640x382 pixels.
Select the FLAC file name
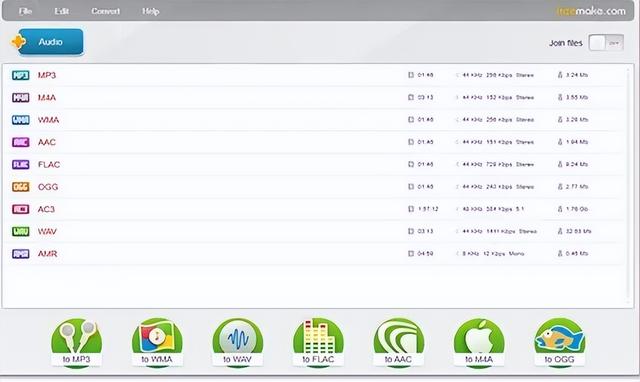[49, 164]
